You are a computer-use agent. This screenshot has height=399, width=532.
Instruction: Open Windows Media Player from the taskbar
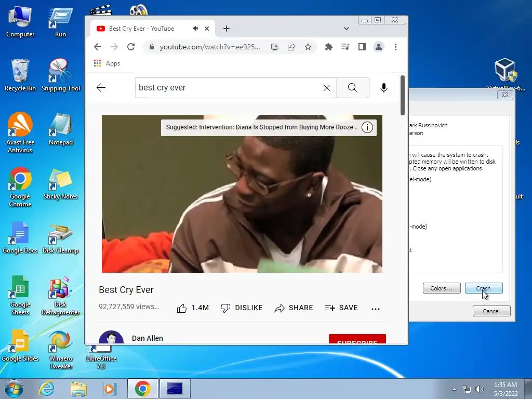click(110, 389)
